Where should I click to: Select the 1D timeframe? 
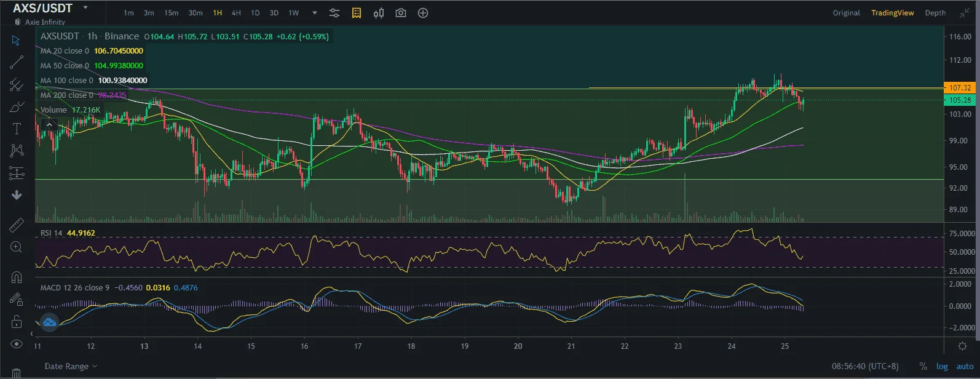tap(255, 13)
